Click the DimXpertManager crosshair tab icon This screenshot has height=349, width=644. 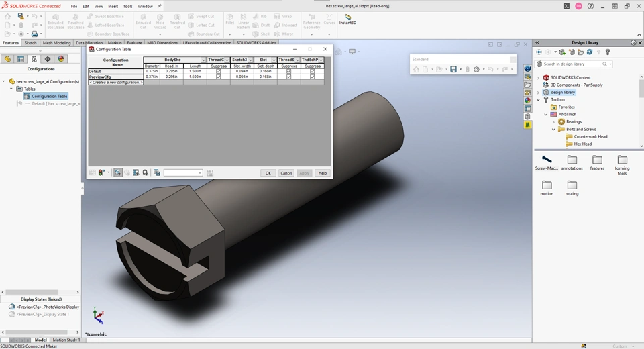coord(48,59)
